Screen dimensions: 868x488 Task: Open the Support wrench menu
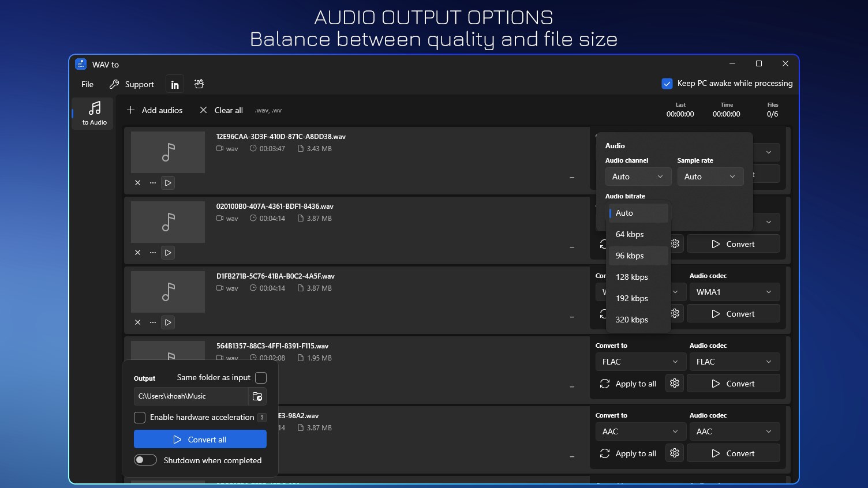[x=132, y=84]
